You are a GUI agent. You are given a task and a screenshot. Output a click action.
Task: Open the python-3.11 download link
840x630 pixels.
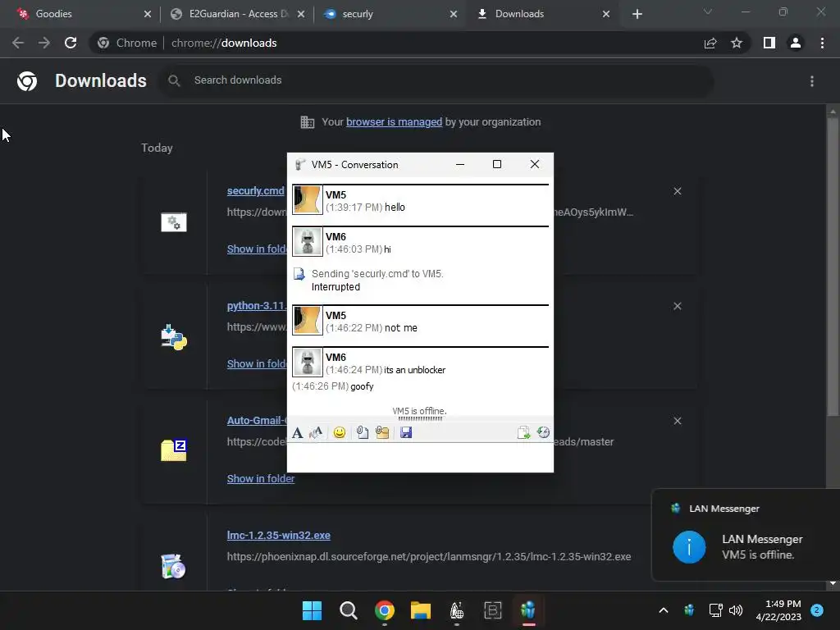(257, 306)
